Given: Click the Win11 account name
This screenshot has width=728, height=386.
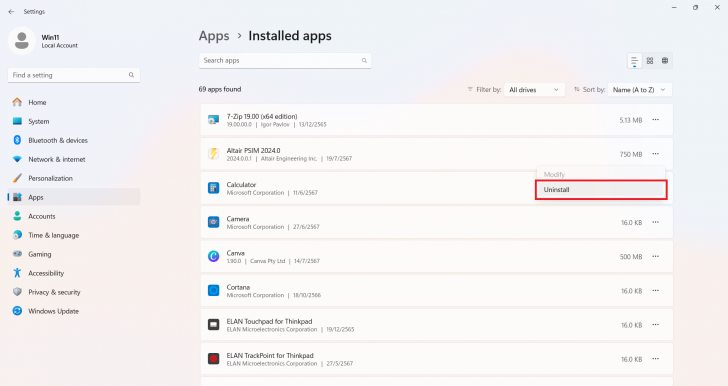Looking at the screenshot, I should (x=50, y=38).
